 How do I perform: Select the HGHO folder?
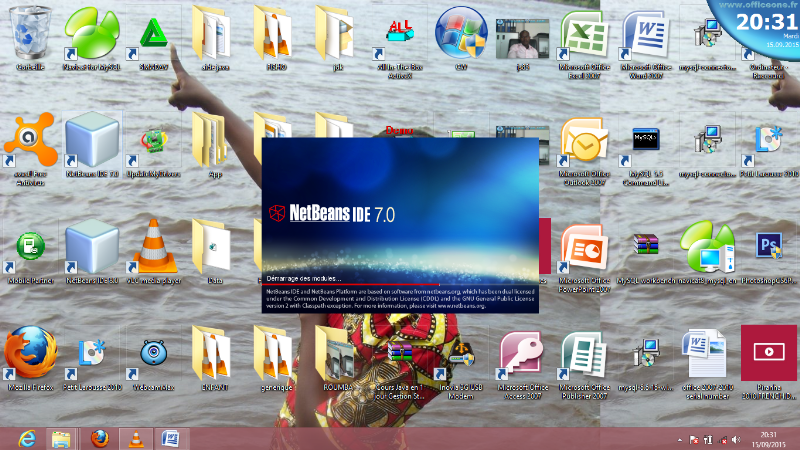(276, 38)
